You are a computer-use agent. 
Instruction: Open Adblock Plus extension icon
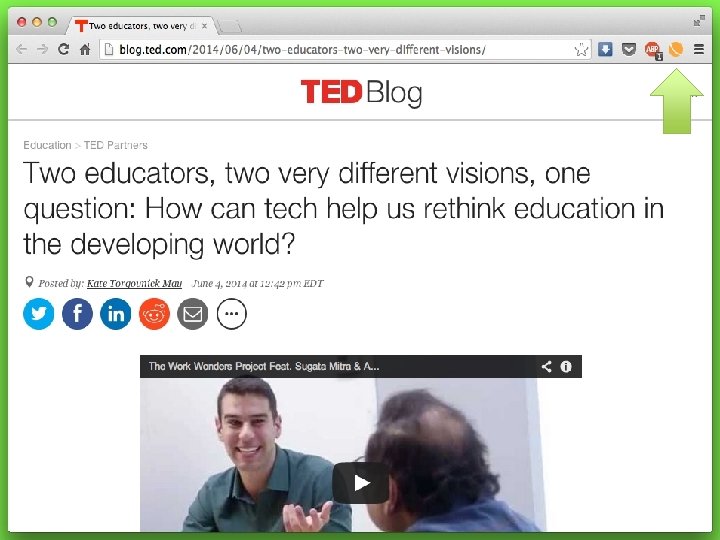(652, 50)
